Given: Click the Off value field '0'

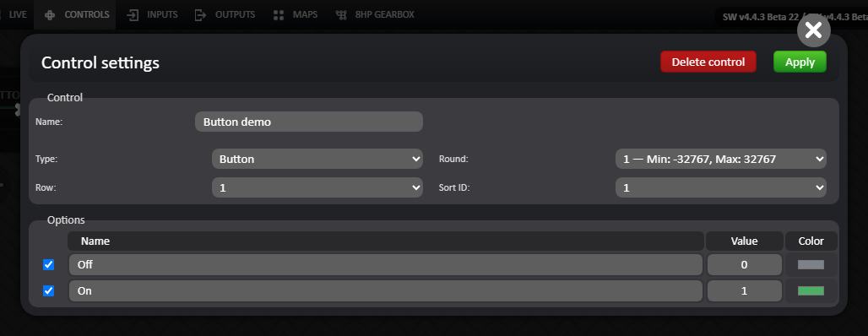Looking at the screenshot, I should click(745, 264).
